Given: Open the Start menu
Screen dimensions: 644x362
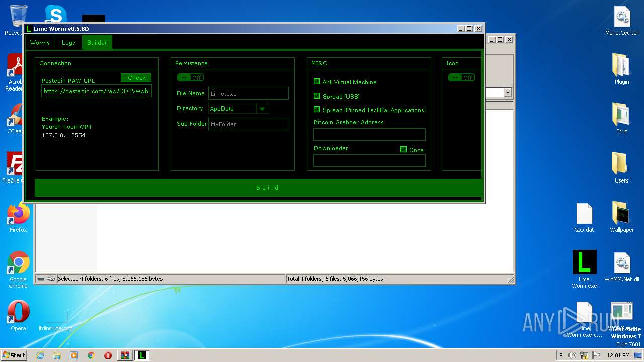Looking at the screenshot, I should [14, 355].
